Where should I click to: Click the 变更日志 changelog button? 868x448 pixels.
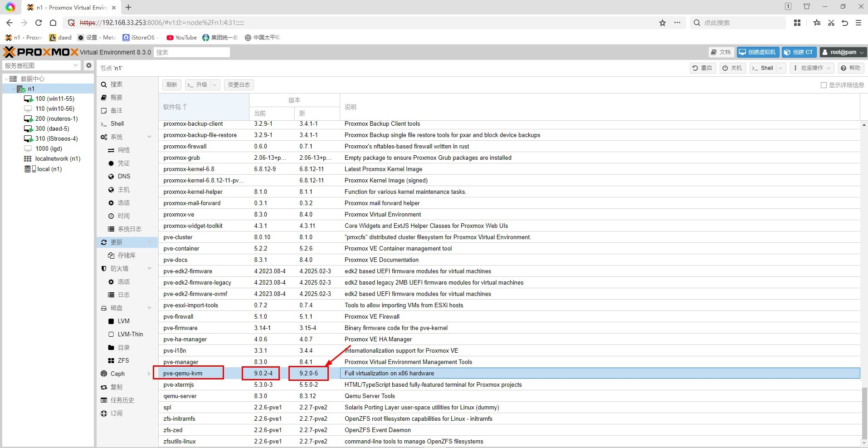(x=239, y=85)
